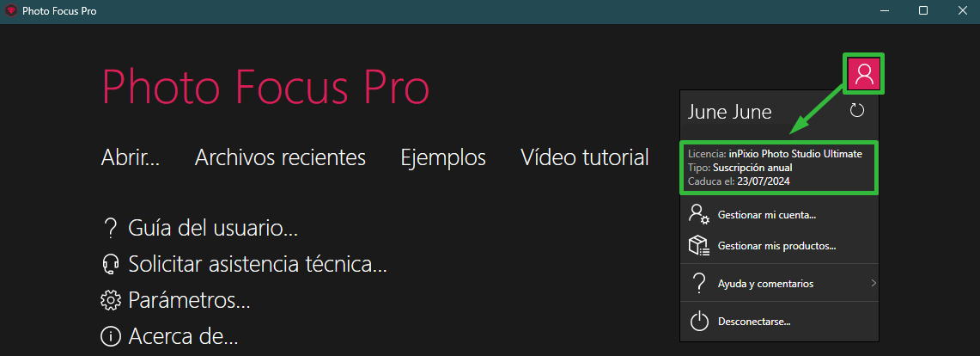
Task: Select Archivos recientes
Action: [280, 157]
